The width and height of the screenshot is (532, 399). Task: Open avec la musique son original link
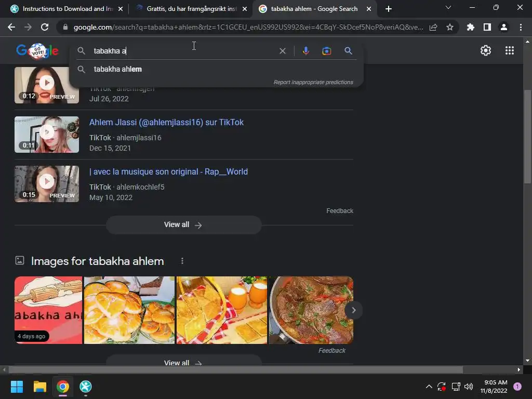(168, 171)
